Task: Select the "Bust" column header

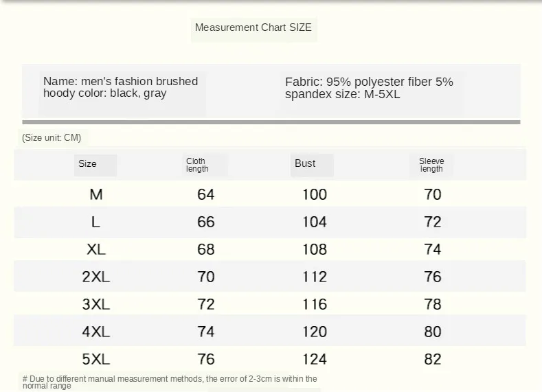Action: pyautogui.click(x=305, y=163)
